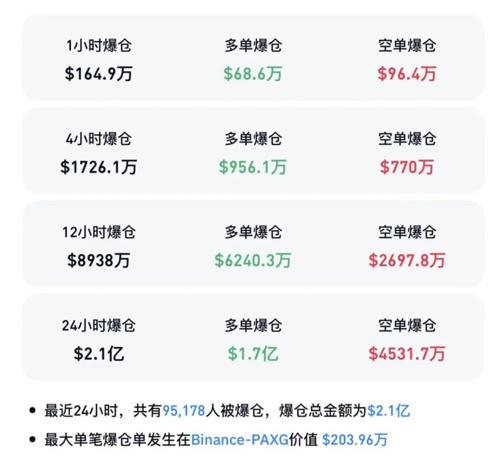Open the blue $2.1亿 total amount link

tap(389, 410)
